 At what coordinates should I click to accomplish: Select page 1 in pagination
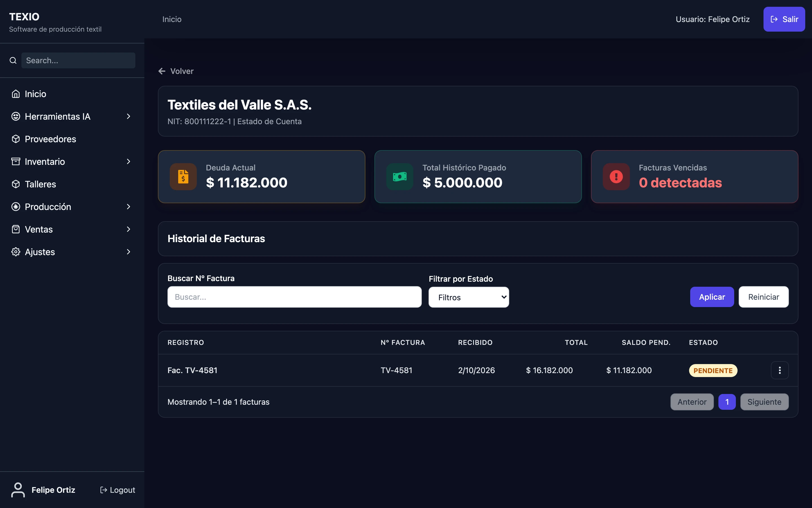click(727, 402)
